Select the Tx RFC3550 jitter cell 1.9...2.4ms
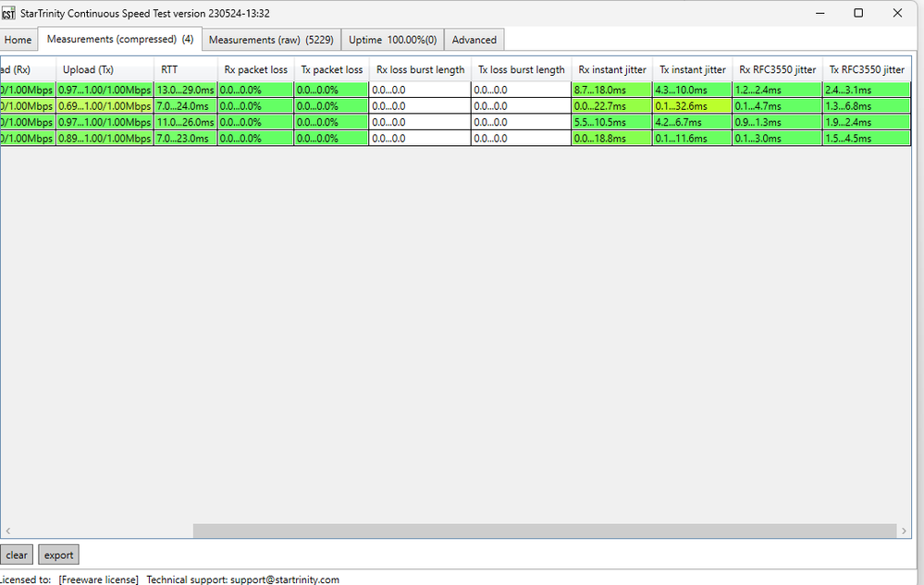This screenshot has height=585, width=924. (x=867, y=122)
